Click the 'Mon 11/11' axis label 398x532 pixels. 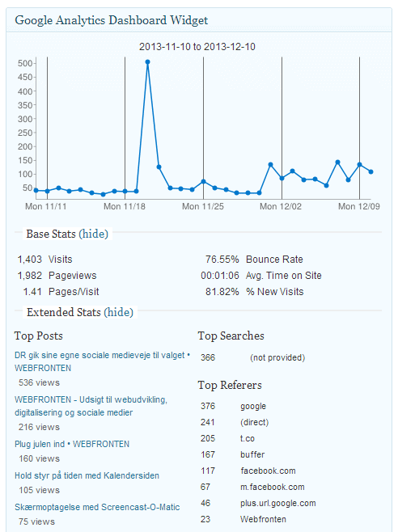tap(46, 206)
